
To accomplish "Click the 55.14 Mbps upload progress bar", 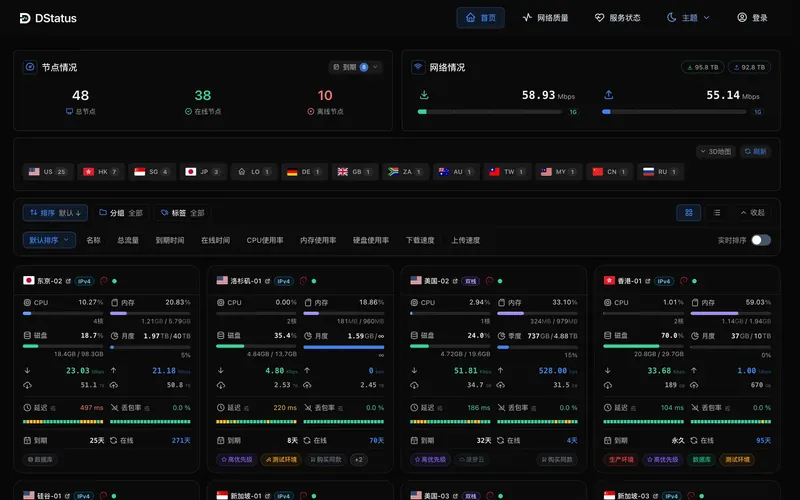I will tap(674, 112).
